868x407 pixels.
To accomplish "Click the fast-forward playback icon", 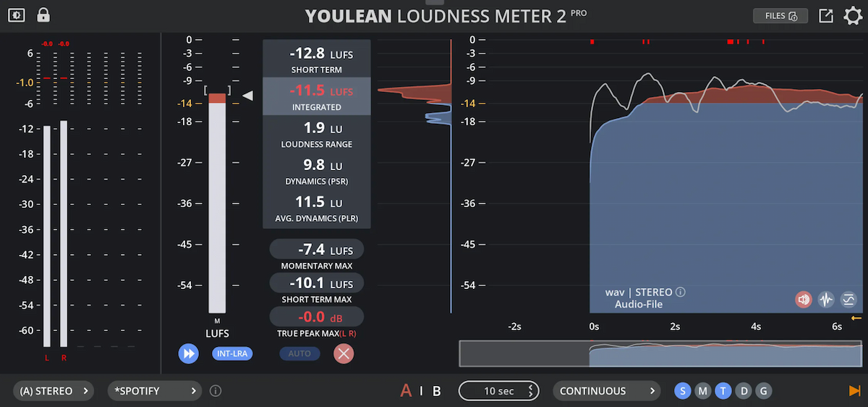I will pyautogui.click(x=189, y=353).
